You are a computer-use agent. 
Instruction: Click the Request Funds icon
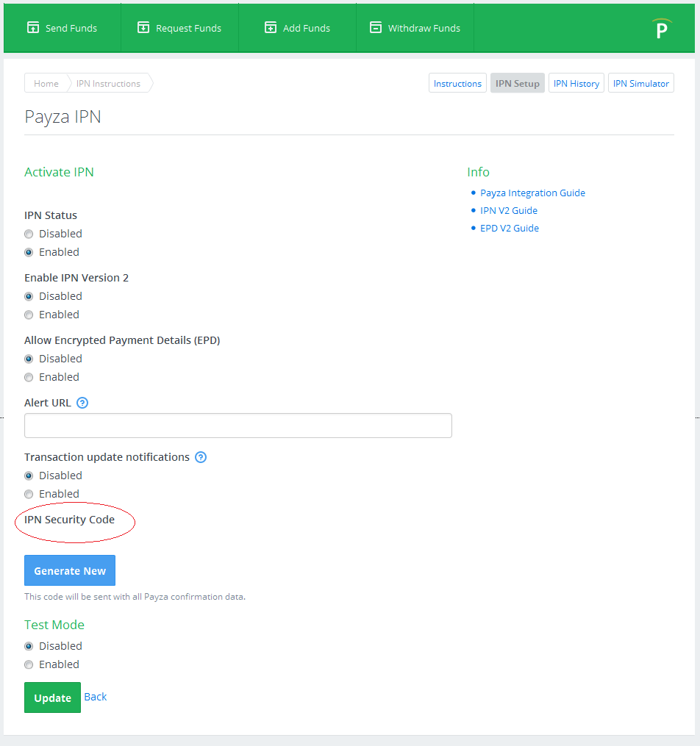click(x=143, y=28)
